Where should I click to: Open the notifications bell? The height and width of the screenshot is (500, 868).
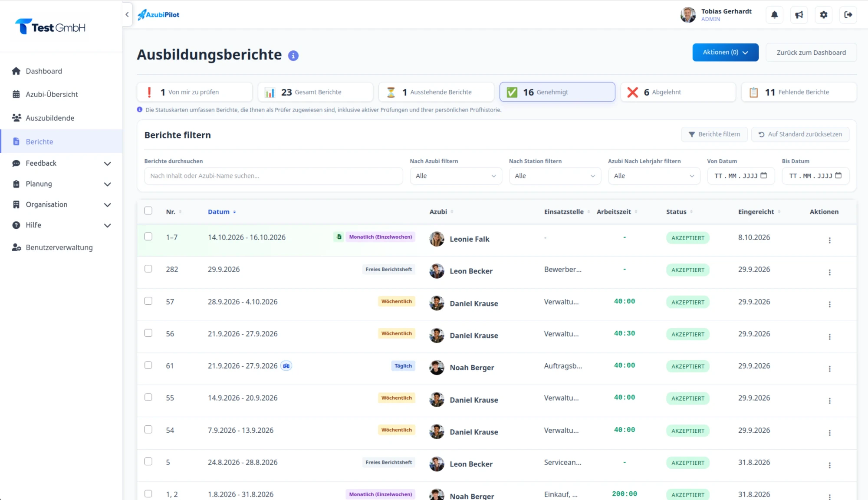[774, 15]
